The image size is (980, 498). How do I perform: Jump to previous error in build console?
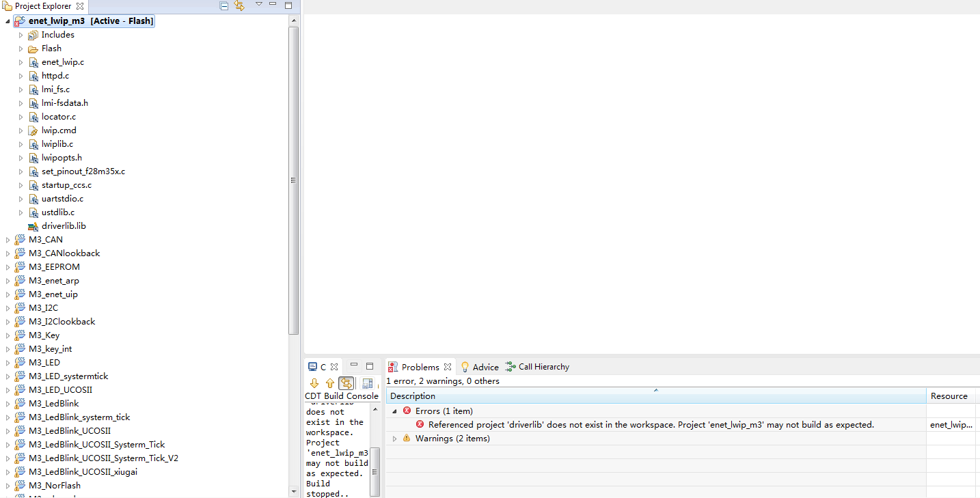pyautogui.click(x=330, y=383)
